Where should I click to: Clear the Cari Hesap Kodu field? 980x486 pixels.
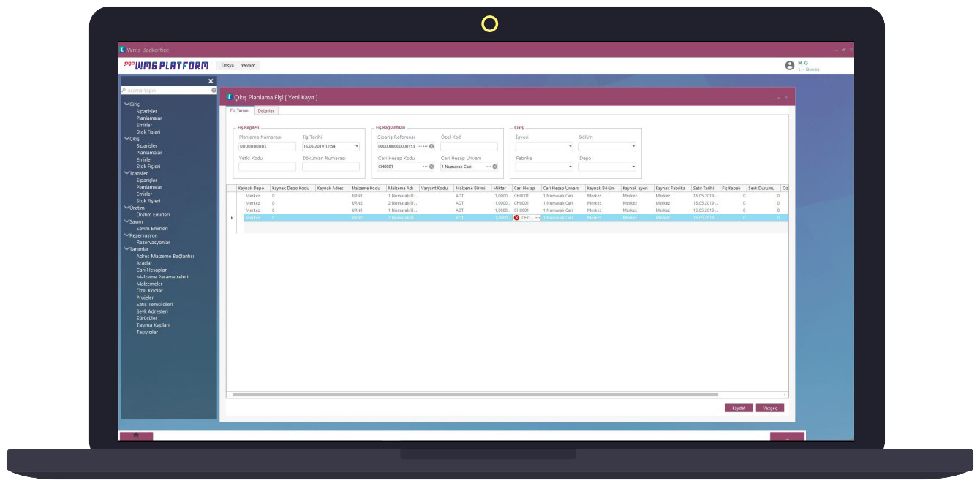coord(431,167)
